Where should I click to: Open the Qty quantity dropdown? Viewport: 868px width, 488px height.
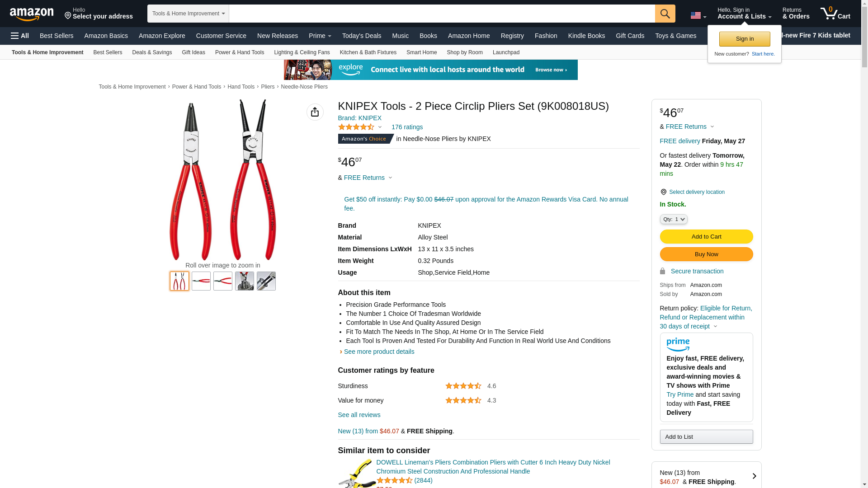click(674, 219)
